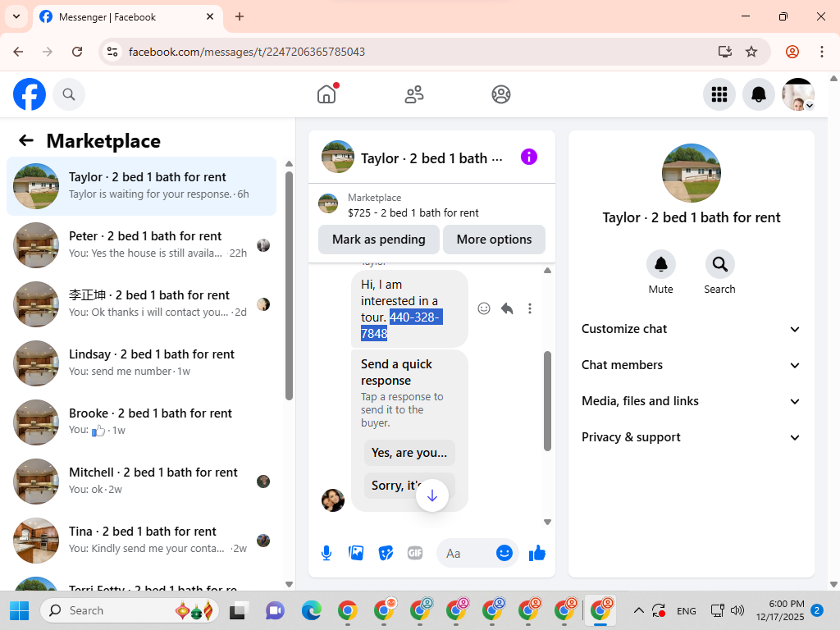Click the message thread scrollbar thumb
Image resolution: width=840 pixels, height=630 pixels.
[x=547, y=400]
